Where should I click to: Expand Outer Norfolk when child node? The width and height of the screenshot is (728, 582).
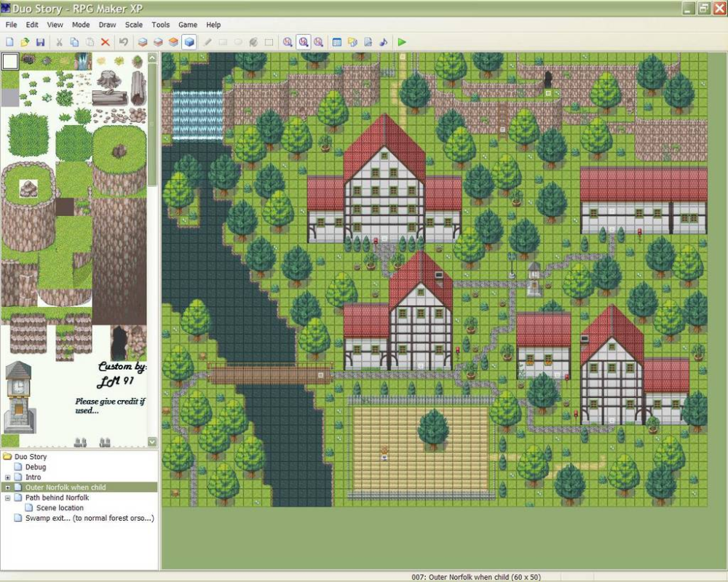coord(7,487)
